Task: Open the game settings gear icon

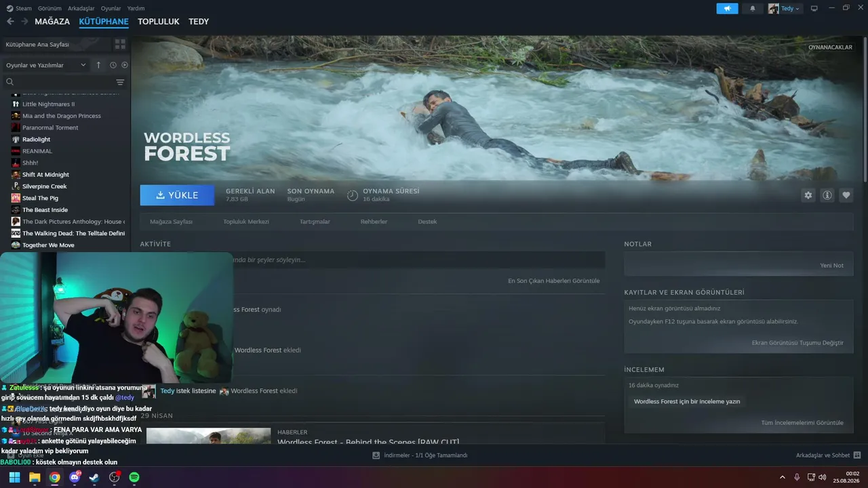Action: [x=808, y=195]
